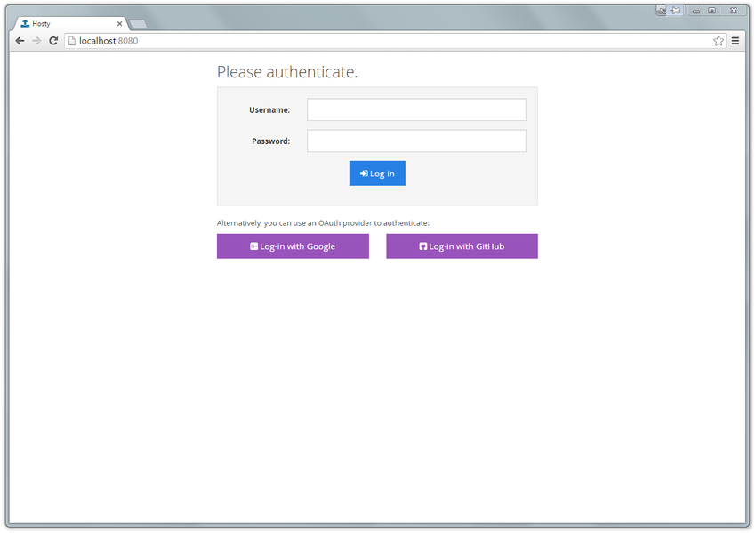Reload the page with the refresh icon
Viewport: 756px width, 533px height.
(53, 41)
